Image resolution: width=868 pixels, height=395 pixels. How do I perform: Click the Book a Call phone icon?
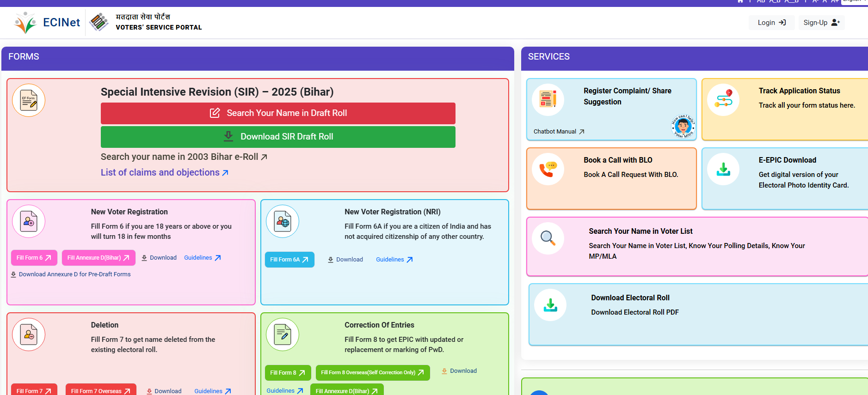click(548, 169)
